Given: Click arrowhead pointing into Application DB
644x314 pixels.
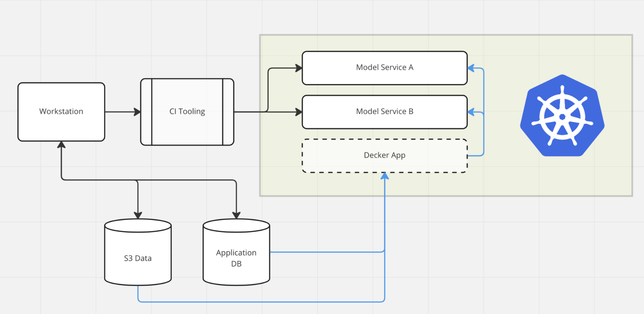Looking at the screenshot, I should click(236, 215).
